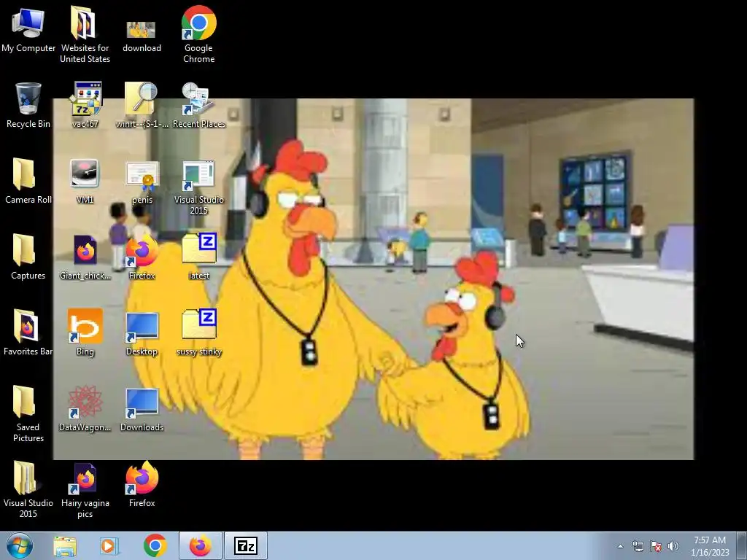This screenshot has height=560, width=747.
Task: Open the Downloads shortcut icon
Action: click(x=142, y=408)
